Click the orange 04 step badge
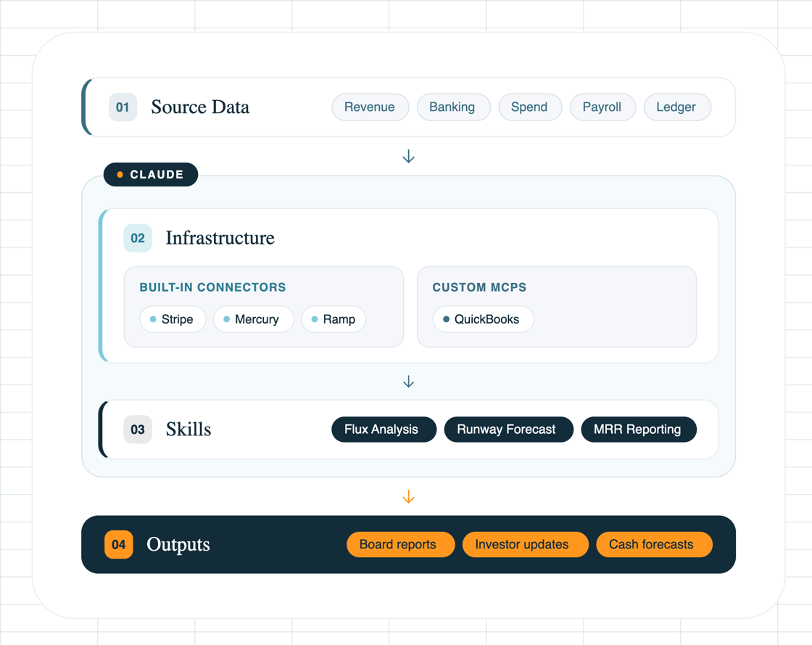The image size is (812, 645). tap(119, 544)
